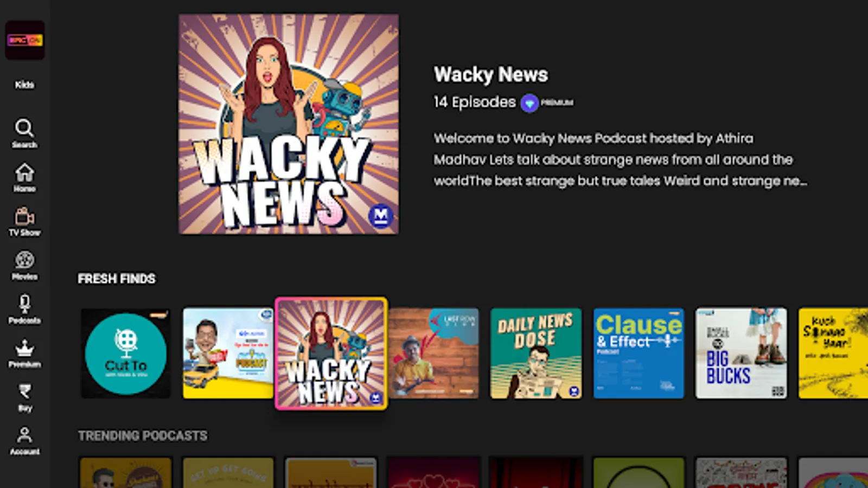Click the EPIC ON logo
The image size is (868, 488).
(x=25, y=40)
